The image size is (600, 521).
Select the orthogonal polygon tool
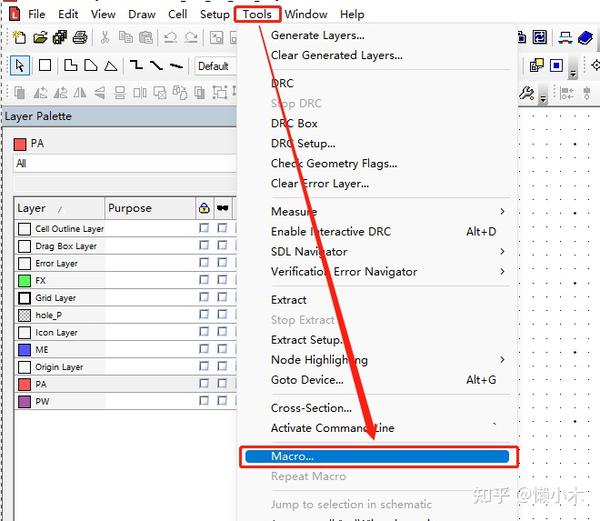(x=70, y=65)
